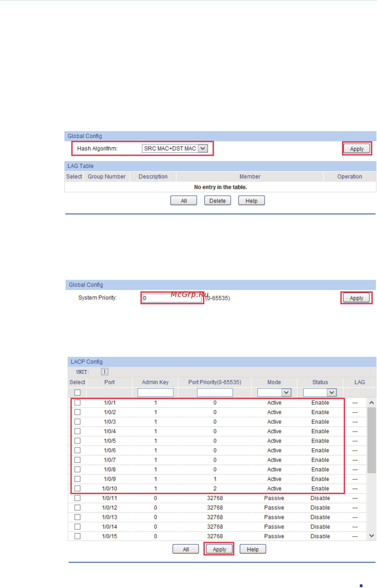Screen dimensions: 377x588
Task: Click the 'No entry in the table.' message
Action: [220, 187]
